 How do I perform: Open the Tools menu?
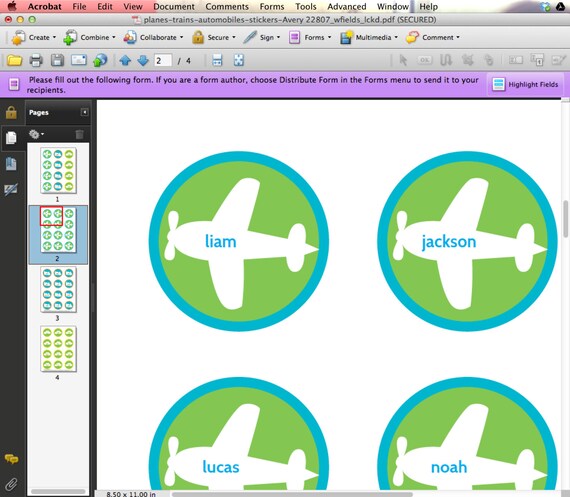coord(305,7)
